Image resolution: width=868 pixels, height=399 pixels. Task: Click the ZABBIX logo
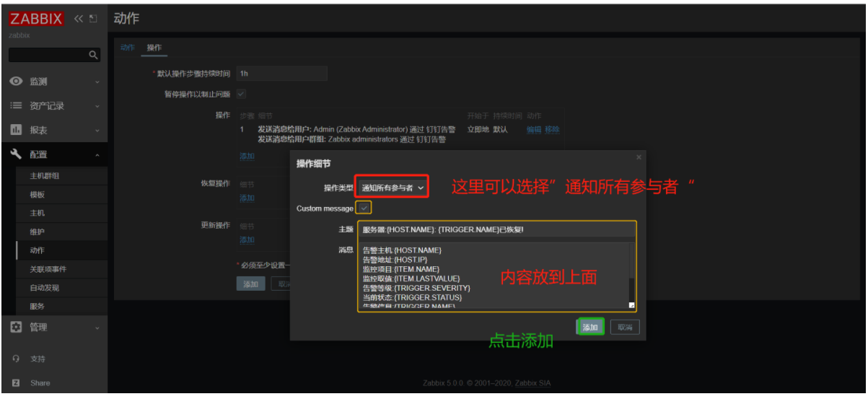pos(36,19)
